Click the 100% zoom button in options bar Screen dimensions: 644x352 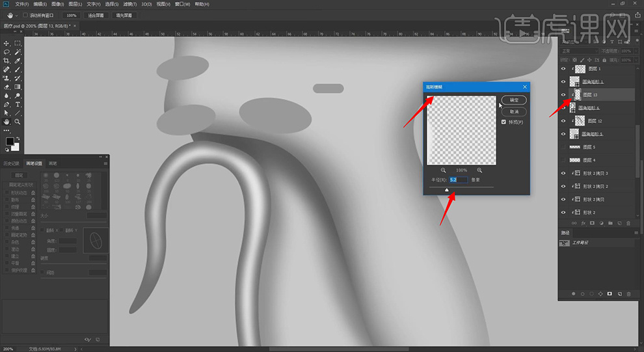tap(72, 15)
